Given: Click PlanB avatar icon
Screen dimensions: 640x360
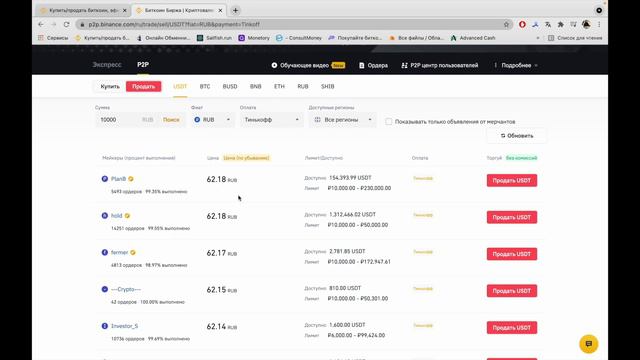Looking at the screenshot, I should tap(104, 179).
